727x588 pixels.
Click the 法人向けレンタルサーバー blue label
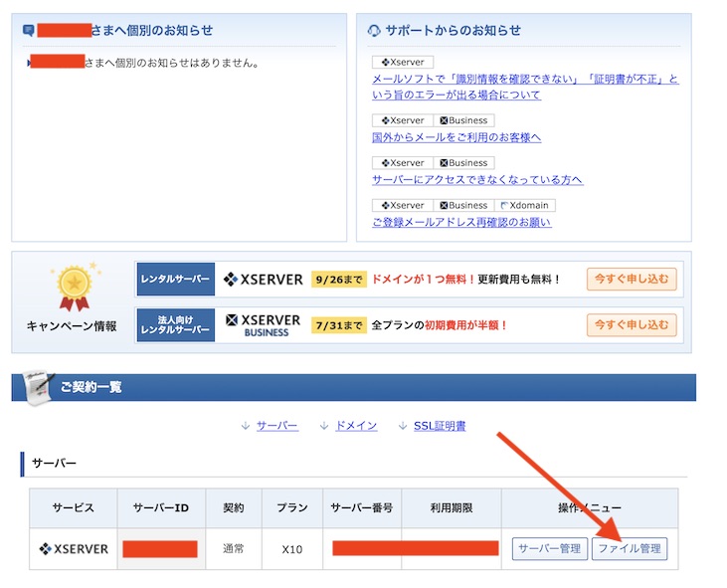pos(176,325)
